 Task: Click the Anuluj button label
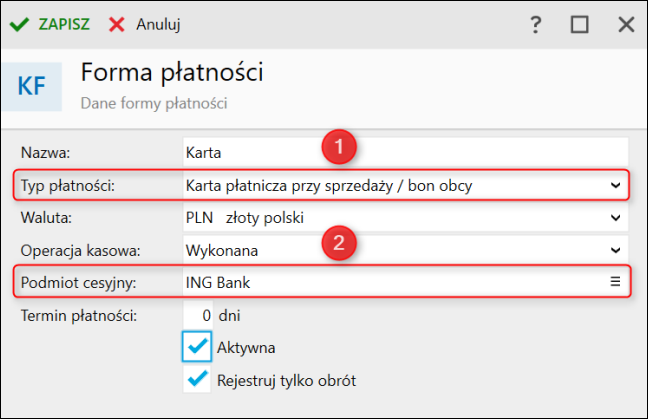(x=158, y=24)
